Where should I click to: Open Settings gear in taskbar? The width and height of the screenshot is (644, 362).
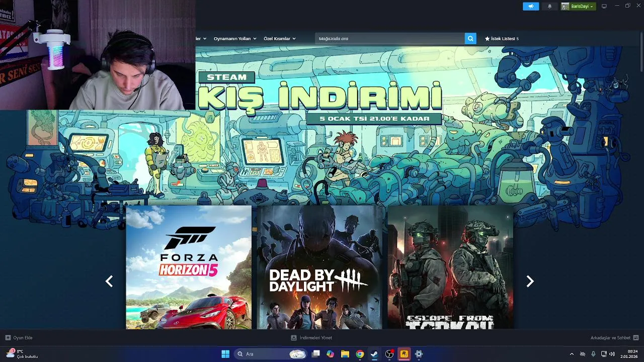pyautogui.click(x=419, y=354)
